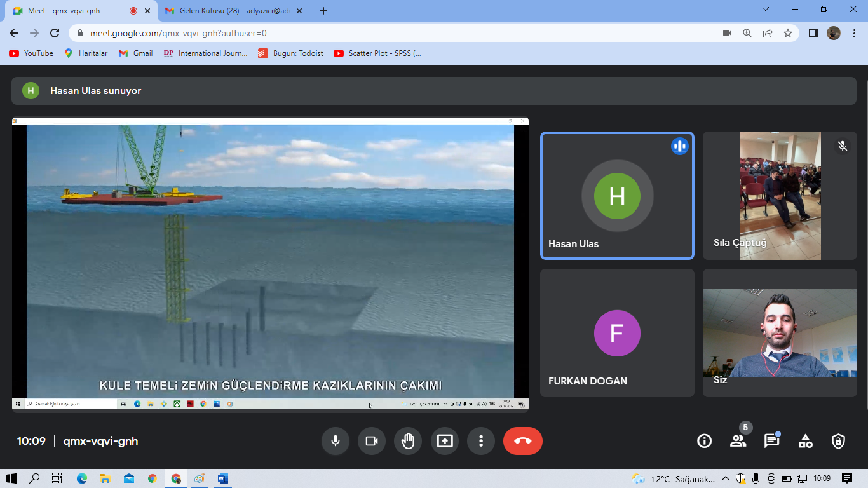Image resolution: width=868 pixels, height=488 pixels.
Task: Click the Hasan Ulas participant tile
Action: click(x=616, y=196)
